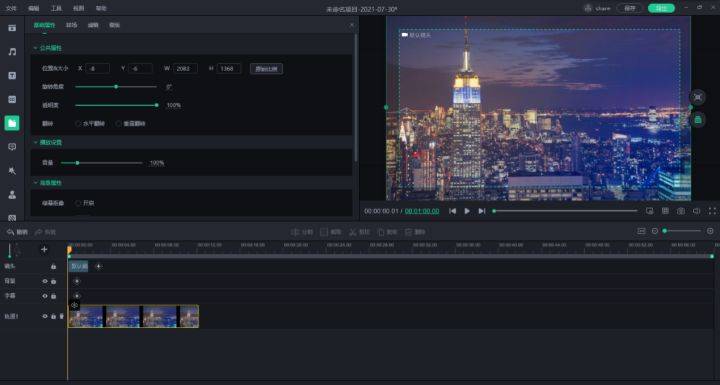Open the fifth menu in the menu bar
This screenshot has width=720, height=385.
click(x=101, y=8)
